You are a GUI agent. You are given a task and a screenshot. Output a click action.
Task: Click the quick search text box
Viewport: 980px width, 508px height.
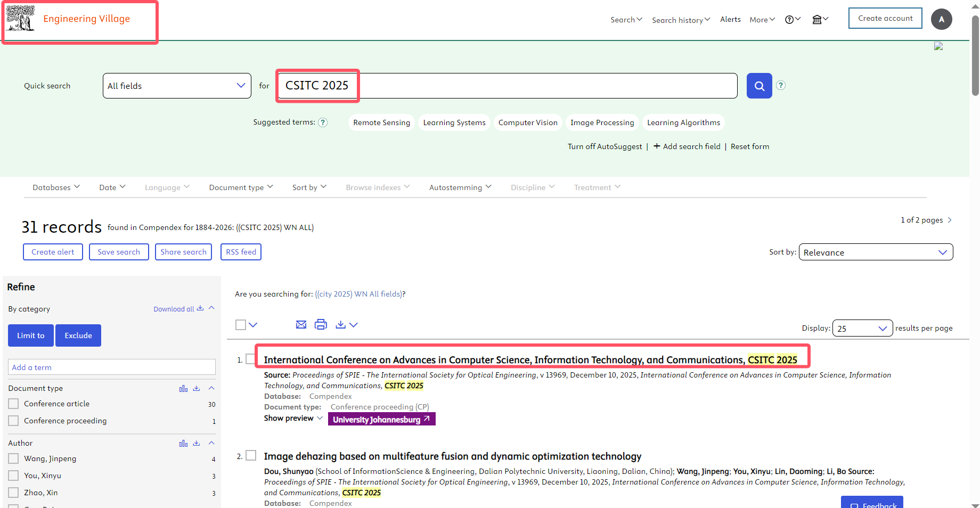[x=508, y=86]
